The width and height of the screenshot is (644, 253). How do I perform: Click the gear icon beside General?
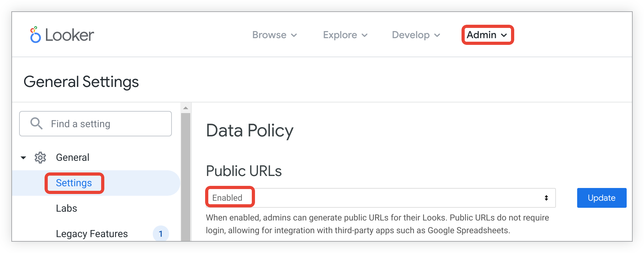point(40,158)
